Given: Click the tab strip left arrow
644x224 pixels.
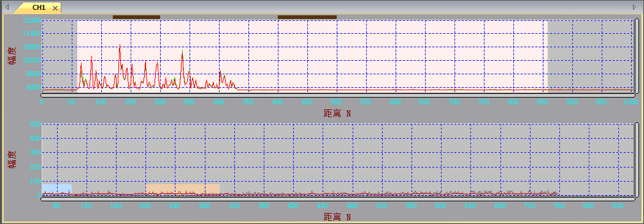Looking at the screenshot, I should pyautogui.click(x=6, y=7).
